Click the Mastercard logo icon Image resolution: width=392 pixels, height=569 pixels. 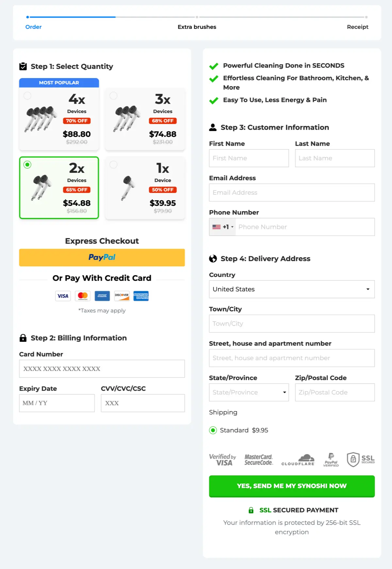coord(83,296)
